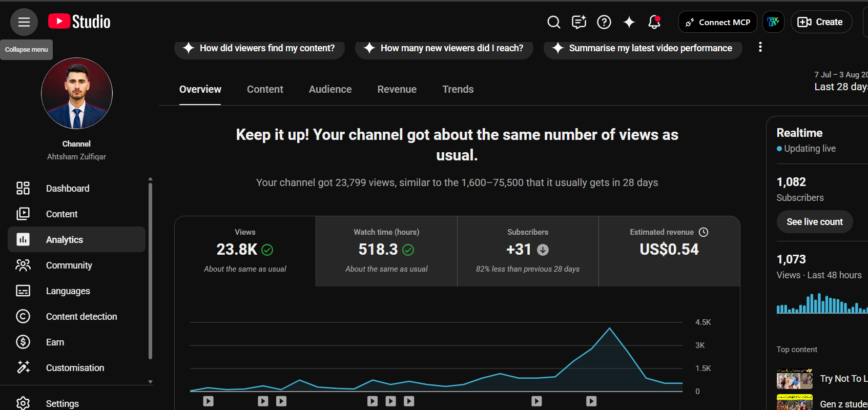
Task: Switch to the Trends tab
Action: pyautogui.click(x=458, y=89)
